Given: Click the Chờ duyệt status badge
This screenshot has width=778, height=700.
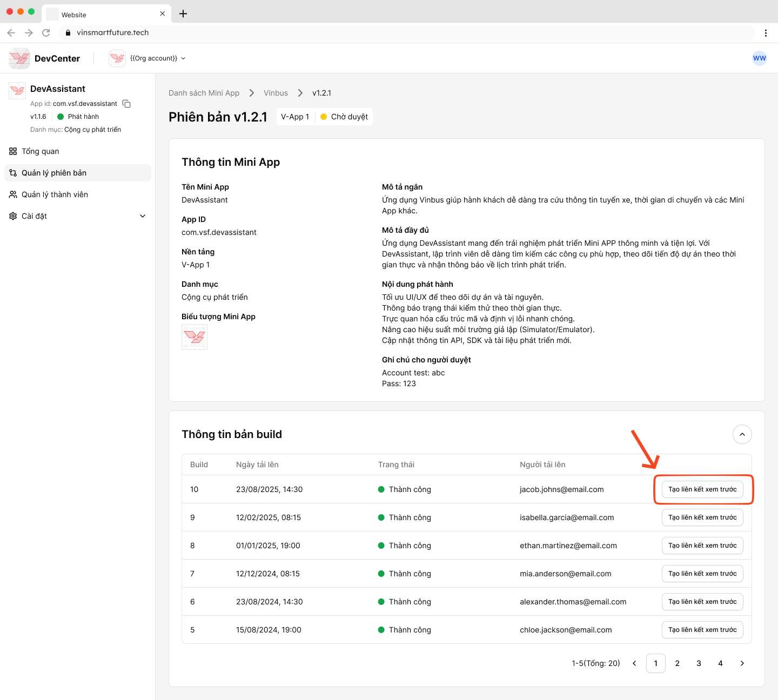Looking at the screenshot, I should coord(344,117).
